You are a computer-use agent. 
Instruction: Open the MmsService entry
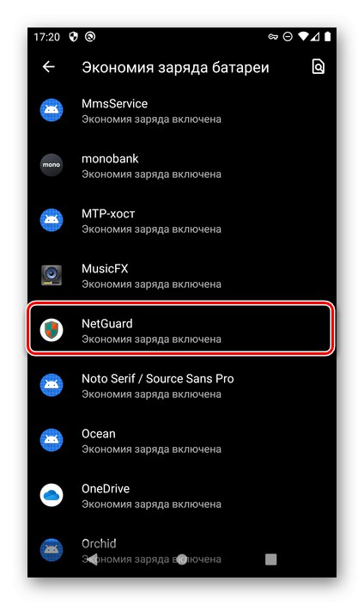(182, 111)
